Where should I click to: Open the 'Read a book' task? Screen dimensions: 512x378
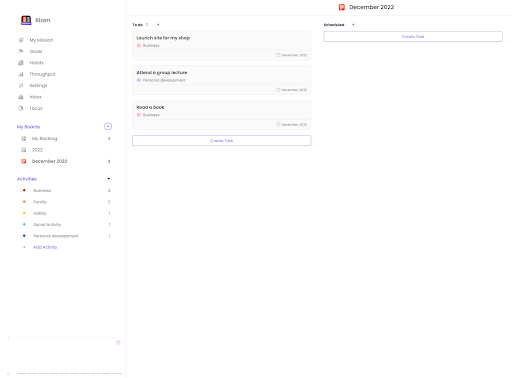[222, 115]
